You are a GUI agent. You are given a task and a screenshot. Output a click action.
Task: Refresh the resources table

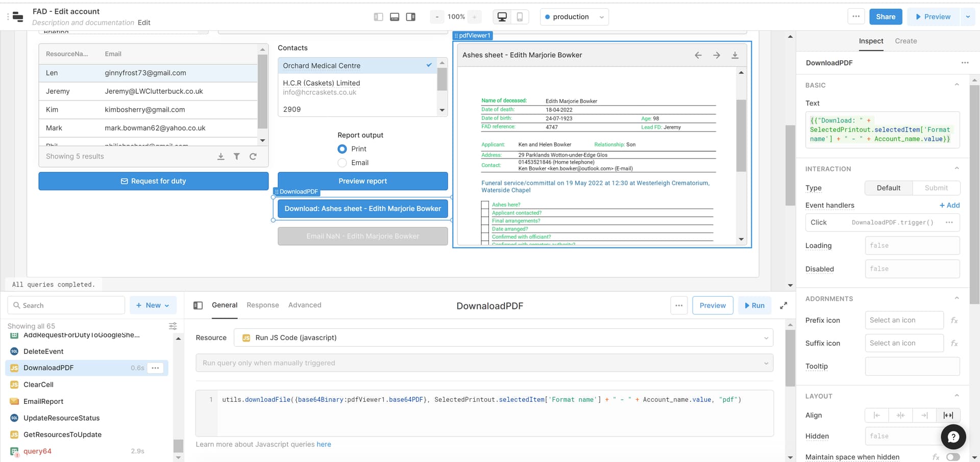(253, 157)
